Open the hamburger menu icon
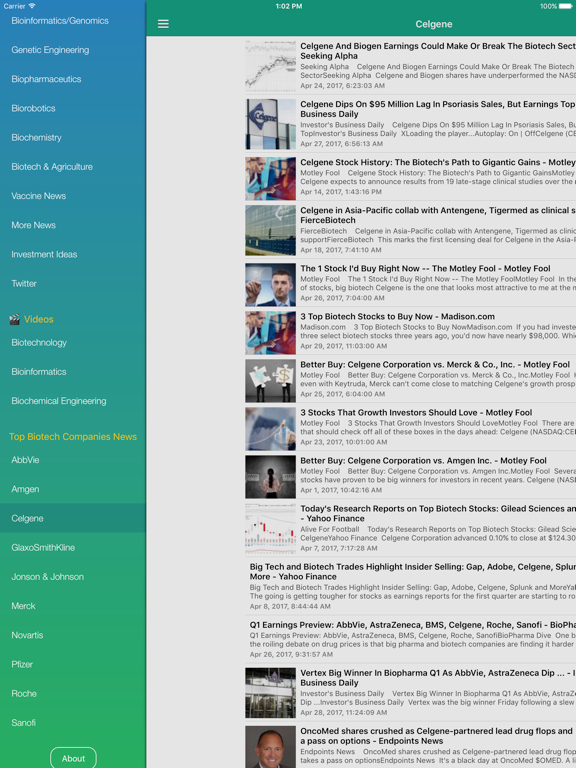This screenshot has height=768, width=576. 163,24
